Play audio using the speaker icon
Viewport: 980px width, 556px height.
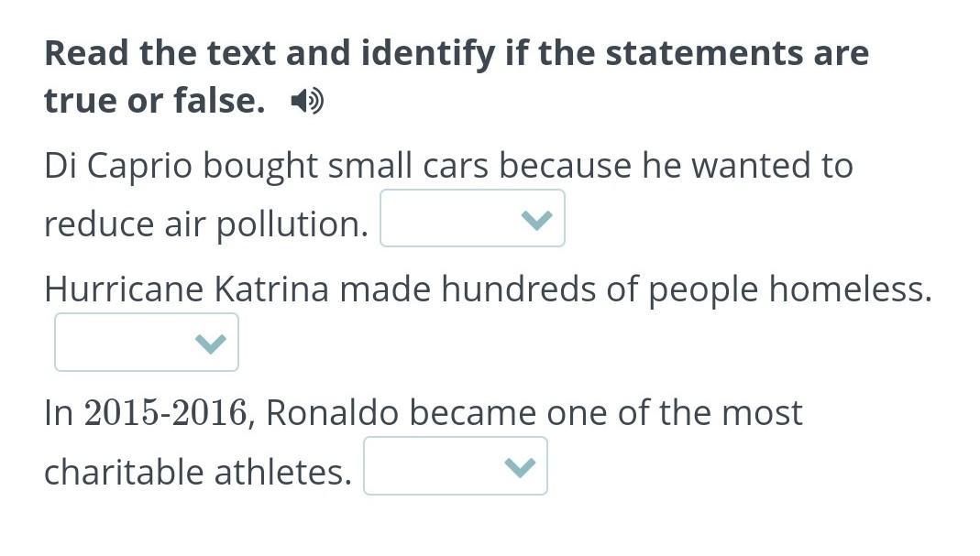click(306, 102)
